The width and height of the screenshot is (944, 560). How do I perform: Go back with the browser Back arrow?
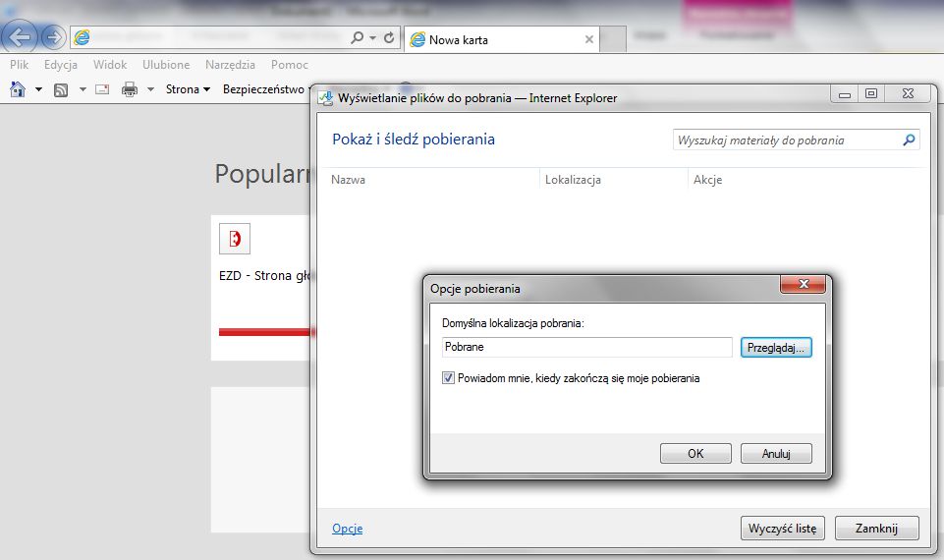coord(20,37)
